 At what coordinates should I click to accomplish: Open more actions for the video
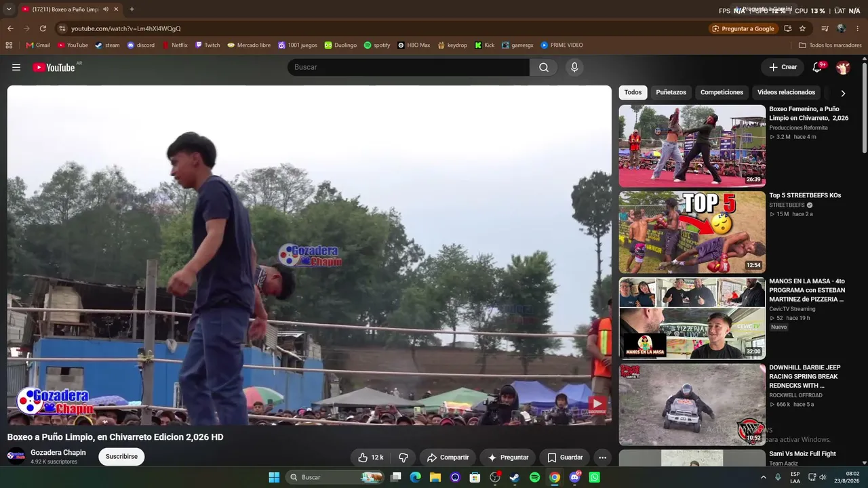[602, 457]
